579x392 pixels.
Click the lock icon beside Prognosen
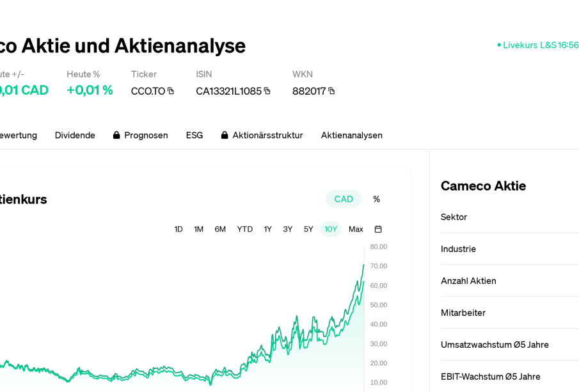click(x=116, y=135)
